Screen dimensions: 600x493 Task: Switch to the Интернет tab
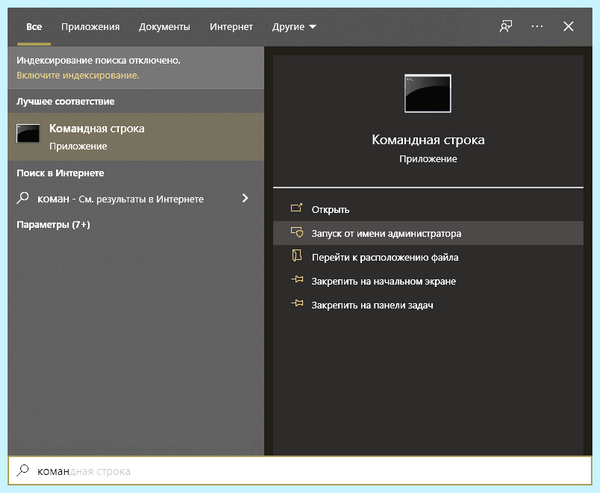[x=231, y=27]
